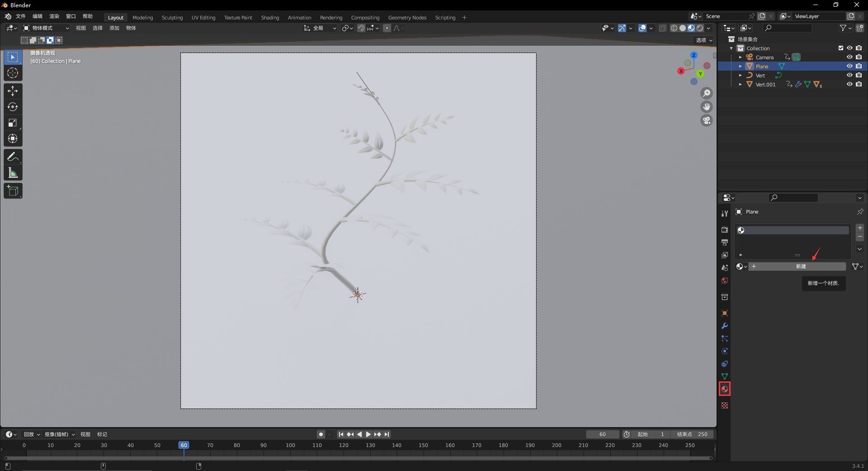Choose the Add Cube tool
This screenshot has height=471, width=868.
pos(13,191)
